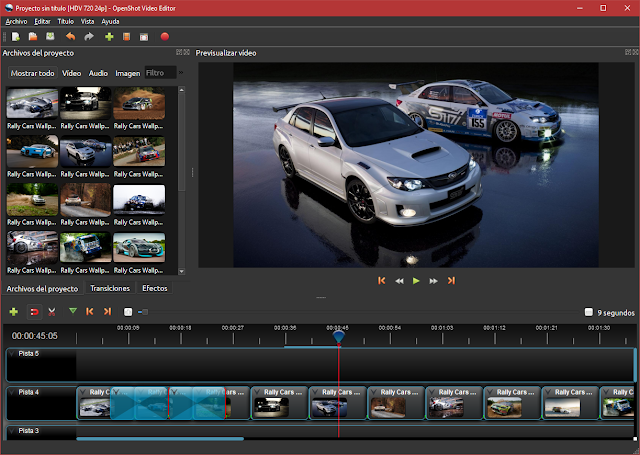The width and height of the screenshot is (640, 455).
Task: Click the green Import Files plus icon
Action: (109, 37)
